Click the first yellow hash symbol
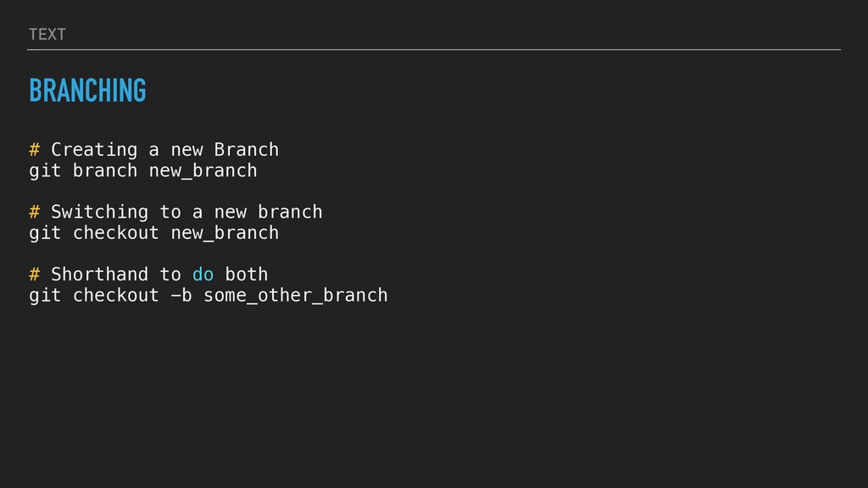 pos(35,150)
